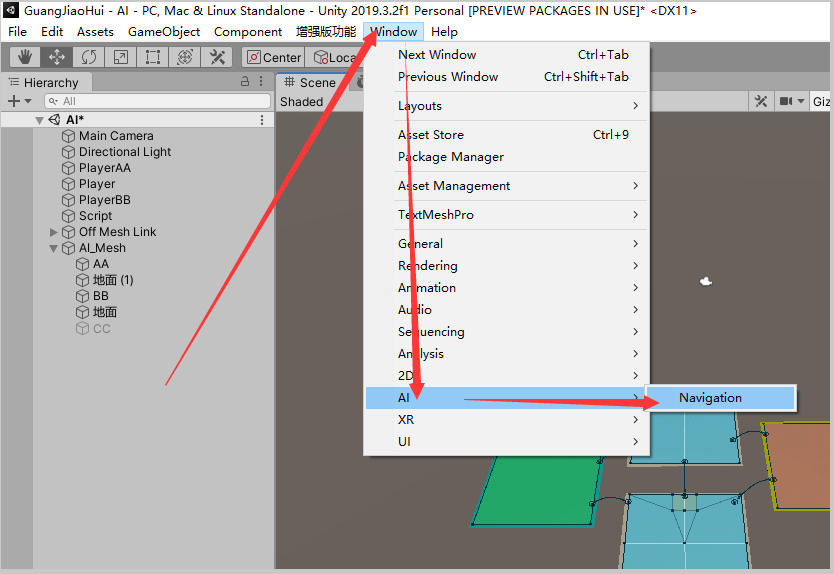Screen dimensions: 834x574
Task: Close the open Window menu
Action: tap(394, 32)
